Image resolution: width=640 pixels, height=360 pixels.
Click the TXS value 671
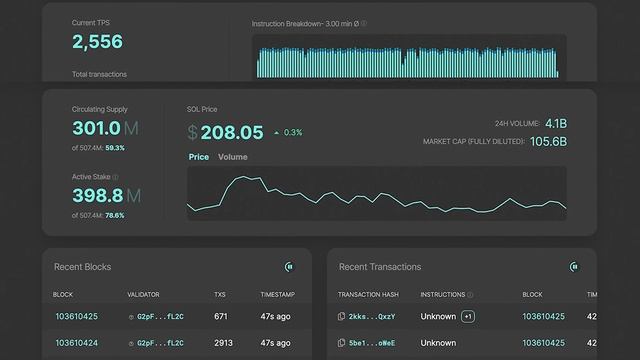(x=221, y=316)
